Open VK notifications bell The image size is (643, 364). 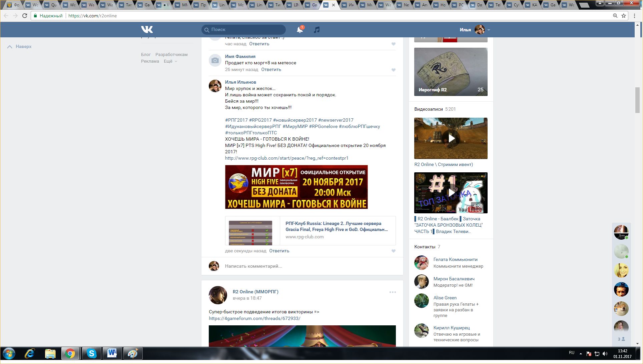tap(299, 30)
